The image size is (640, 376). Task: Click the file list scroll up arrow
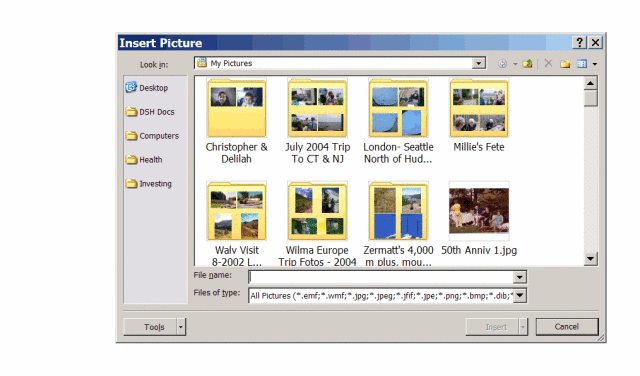[590, 83]
